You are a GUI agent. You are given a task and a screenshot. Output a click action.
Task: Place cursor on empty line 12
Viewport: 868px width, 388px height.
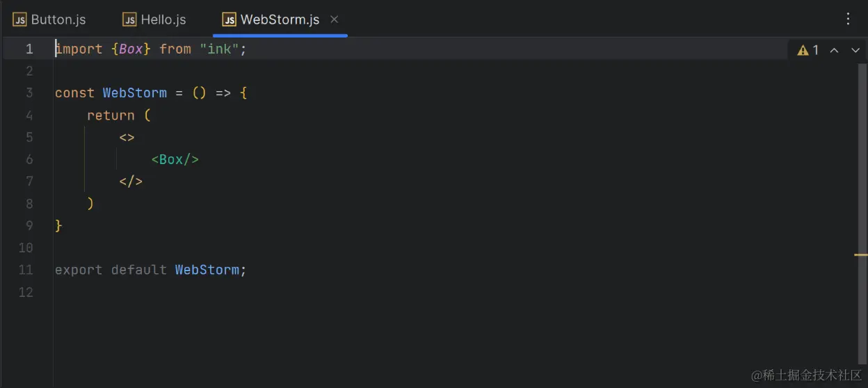click(459, 292)
